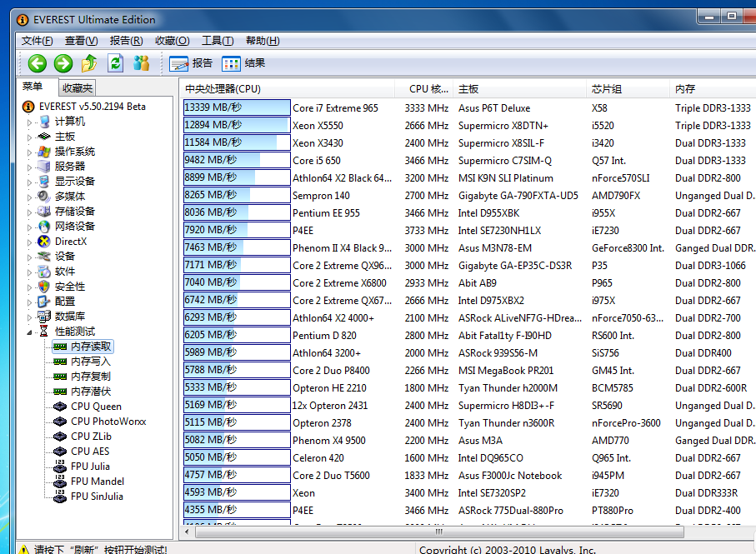This screenshot has height=554, width=756.
Task: Click the two-people icon in the toolbar
Action: tap(142, 63)
